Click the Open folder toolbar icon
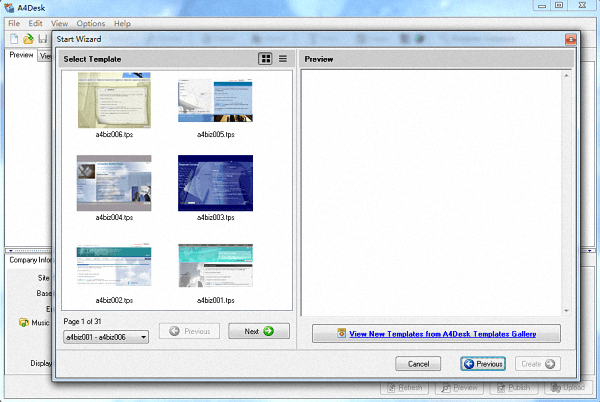The height and width of the screenshot is (402, 600). [28, 38]
